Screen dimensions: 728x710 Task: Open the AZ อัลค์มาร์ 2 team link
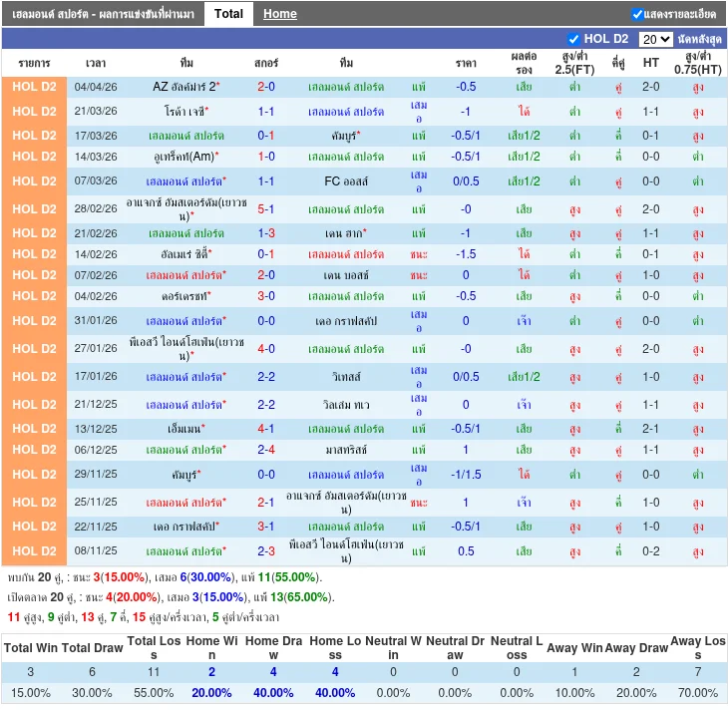click(184, 87)
